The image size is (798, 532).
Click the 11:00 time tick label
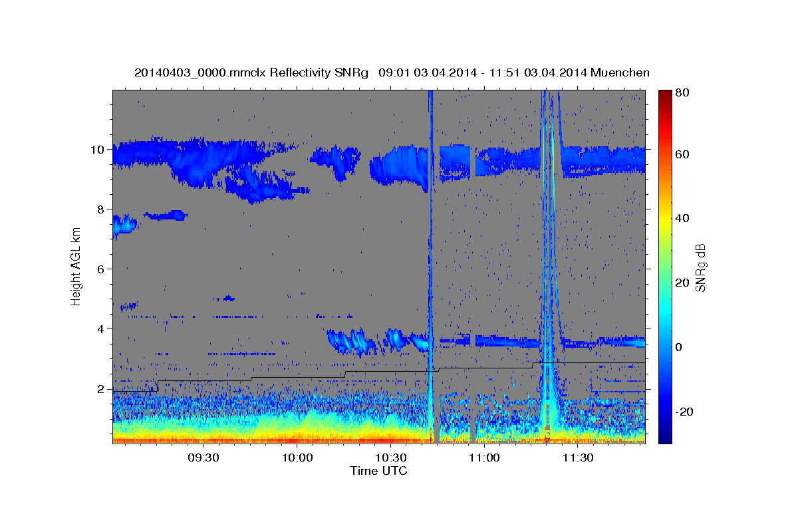pyautogui.click(x=484, y=458)
